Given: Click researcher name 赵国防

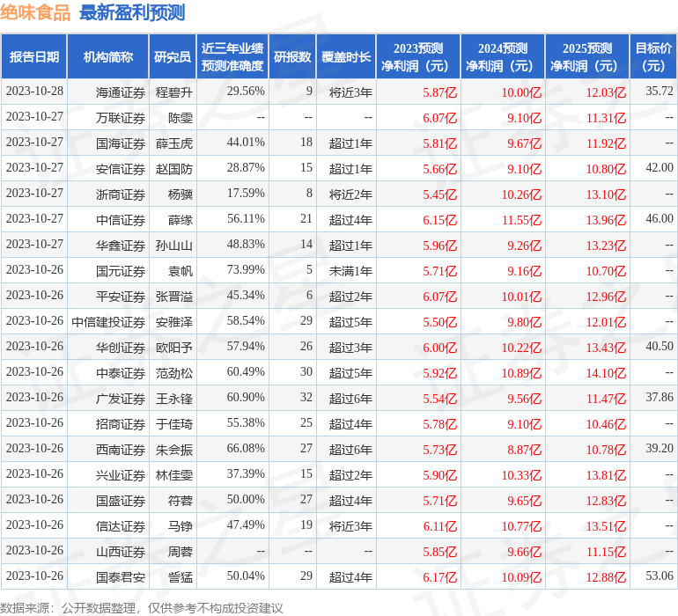Looking at the screenshot, I should pos(173,169).
